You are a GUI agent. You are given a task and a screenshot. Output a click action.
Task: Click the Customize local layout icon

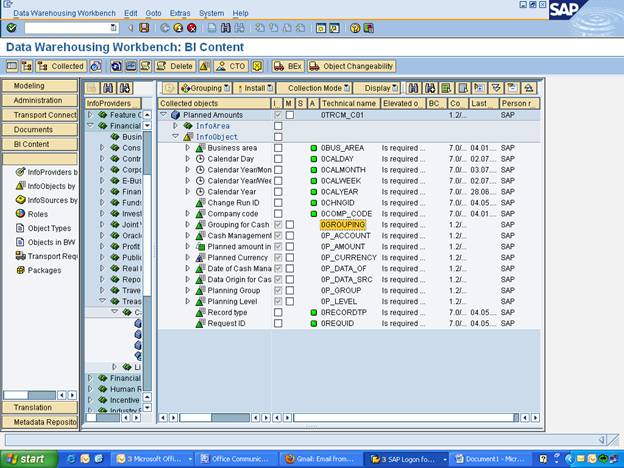[369, 28]
